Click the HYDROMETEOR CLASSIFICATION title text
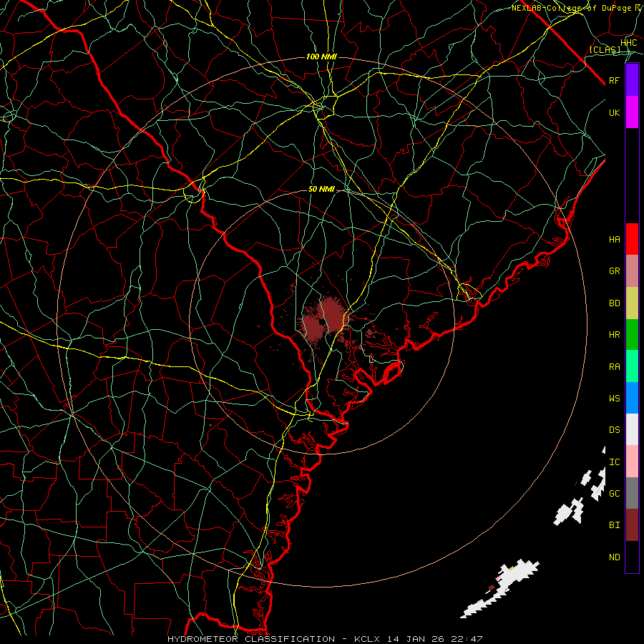This screenshot has height=644, width=644. tap(251, 639)
